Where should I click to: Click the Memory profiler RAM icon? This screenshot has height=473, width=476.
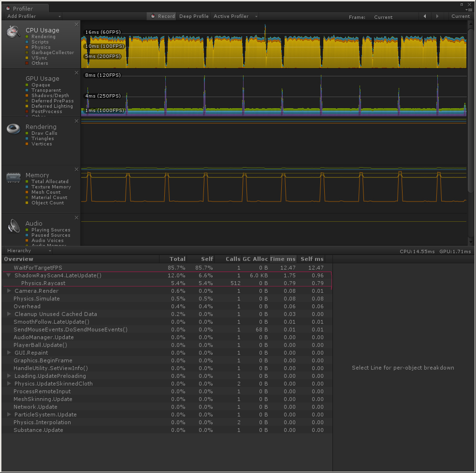coord(13,177)
